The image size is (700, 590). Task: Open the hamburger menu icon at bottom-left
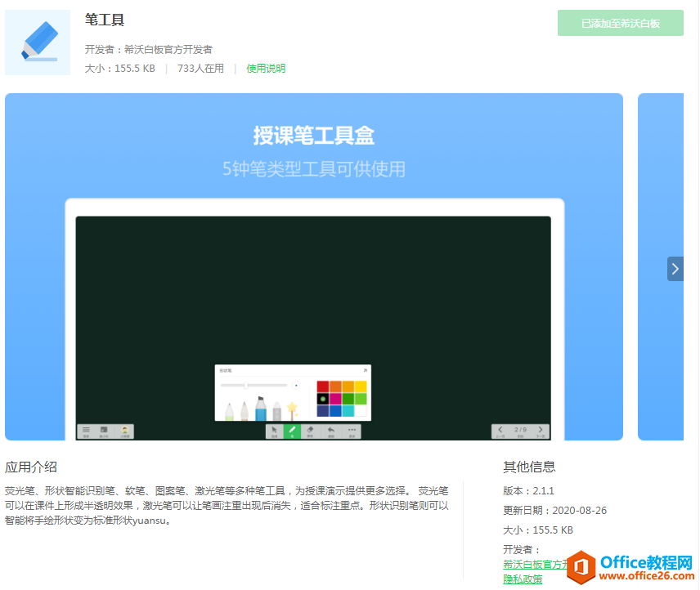(x=86, y=431)
